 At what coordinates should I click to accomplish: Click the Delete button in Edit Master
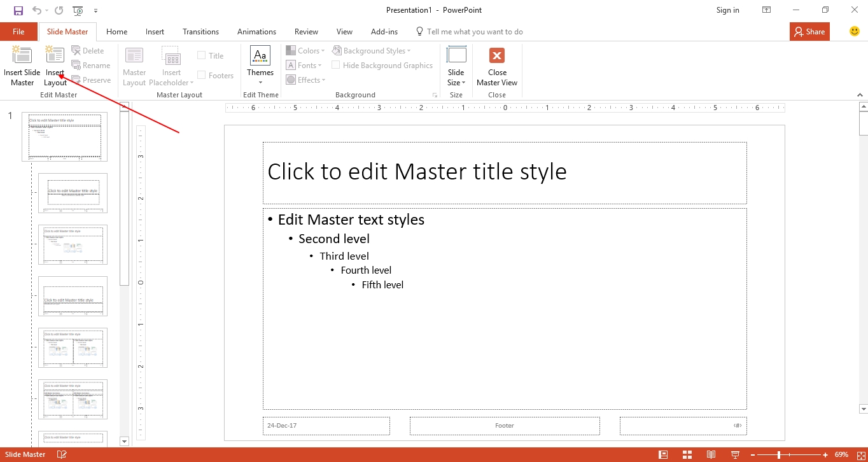88,51
